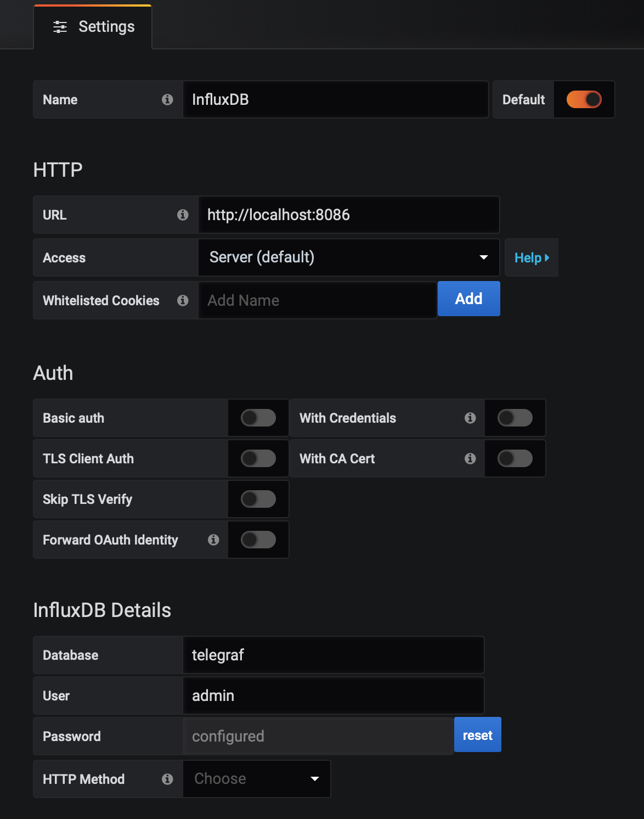Click the TLS Client Auth label

click(x=88, y=459)
